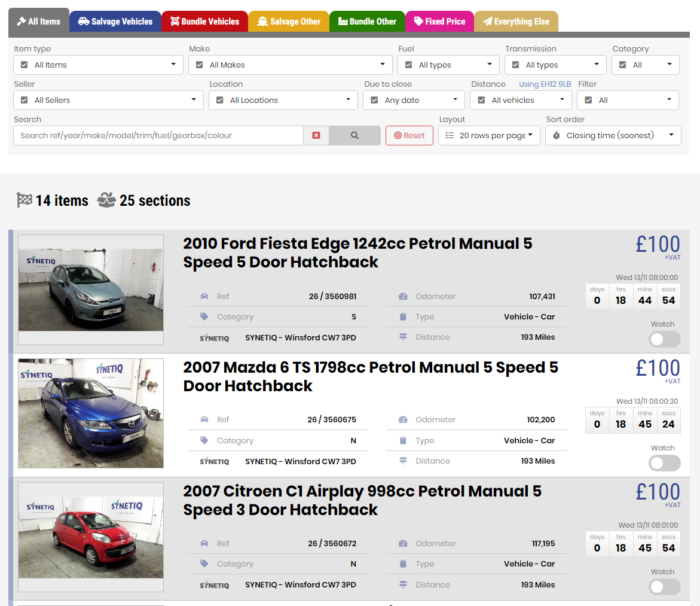The width and height of the screenshot is (700, 606).
Task: Toggle the Fuel All types checkbox
Action: 408,65
